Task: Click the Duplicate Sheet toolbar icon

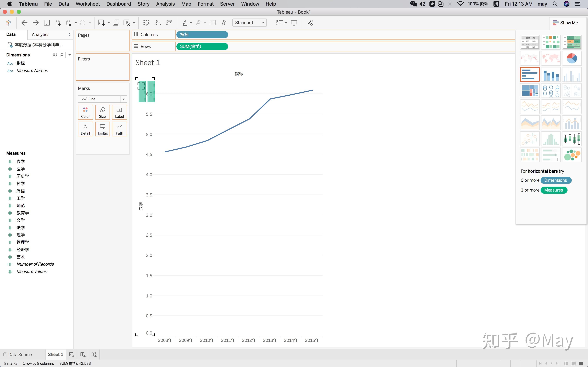Action: pyautogui.click(x=116, y=23)
